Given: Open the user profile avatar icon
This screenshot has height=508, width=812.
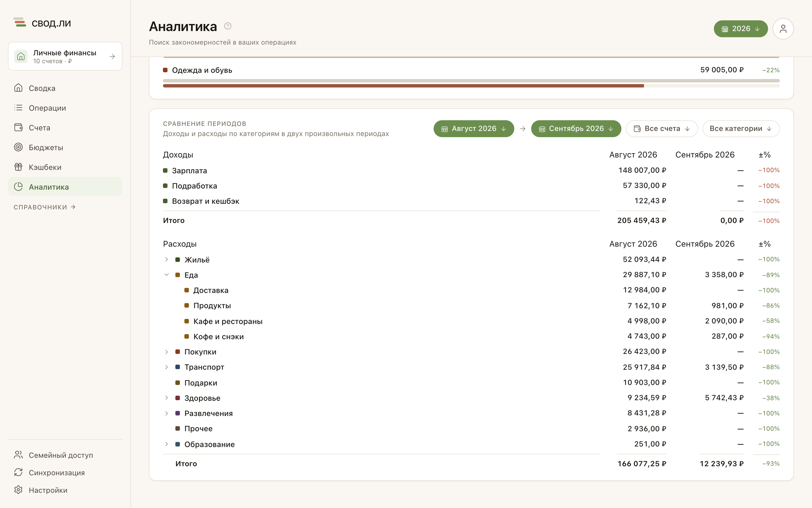Looking at the screenshot, I should pos(783,29).
